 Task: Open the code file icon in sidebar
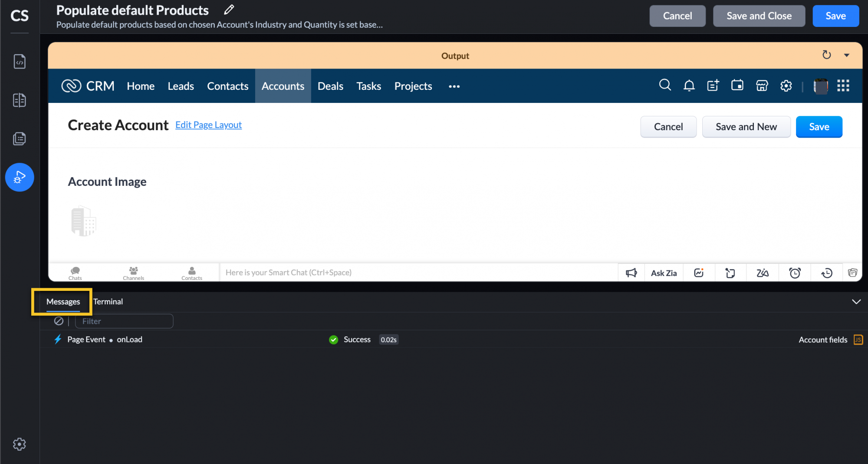tap(20, 62)
